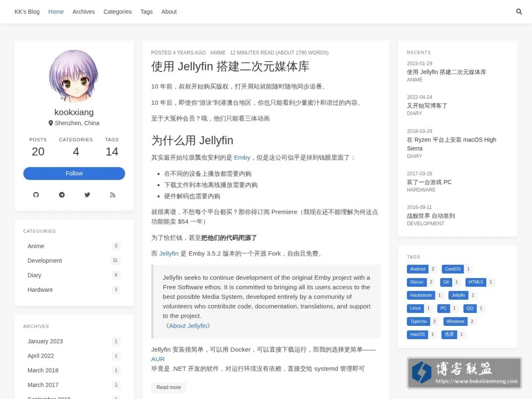Open recent post 又开始写博客了
Viewport: 532px width, 399px height.
tap(427, 106)
